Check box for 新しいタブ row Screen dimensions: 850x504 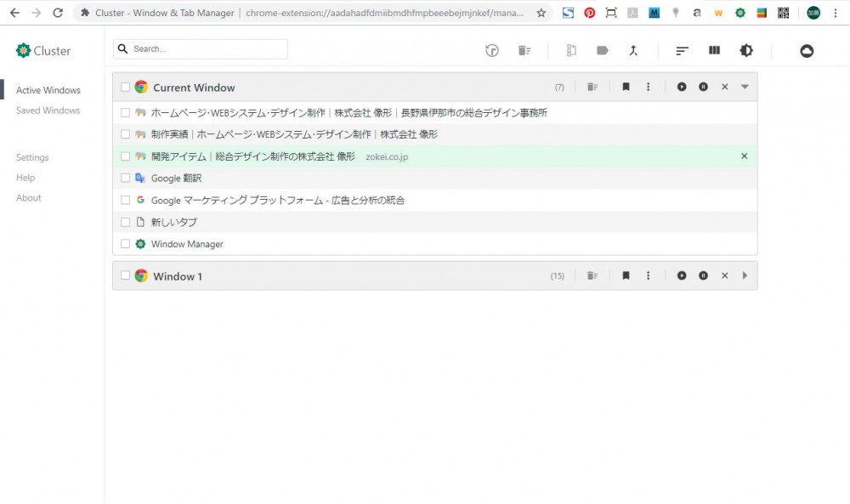(125, 222)
